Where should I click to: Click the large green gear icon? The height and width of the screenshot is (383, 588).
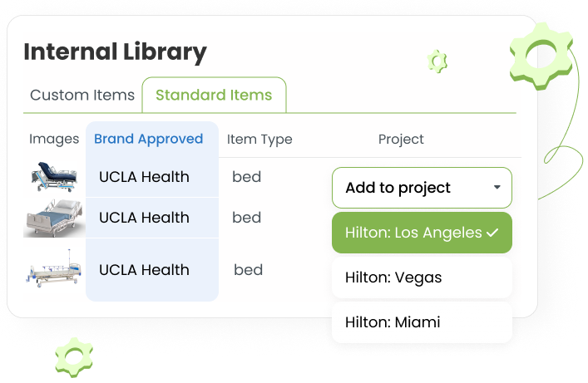[x=541, y=56]
